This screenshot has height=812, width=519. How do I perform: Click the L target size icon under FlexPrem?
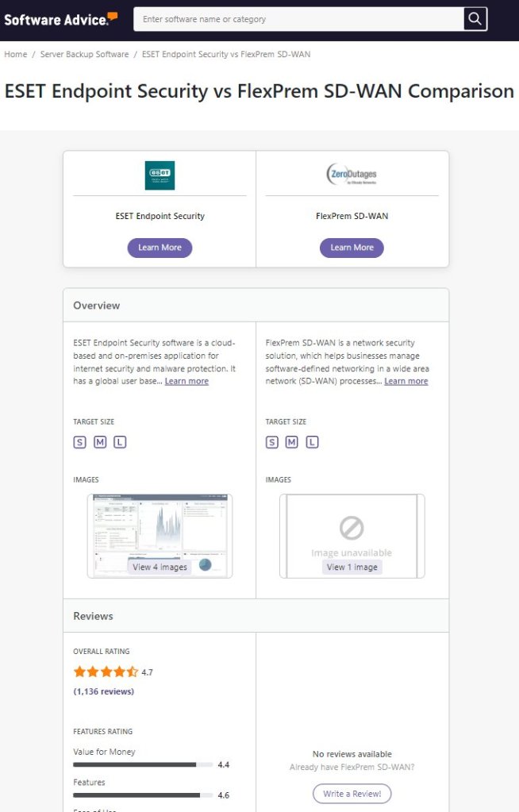[x=313, y=442]
